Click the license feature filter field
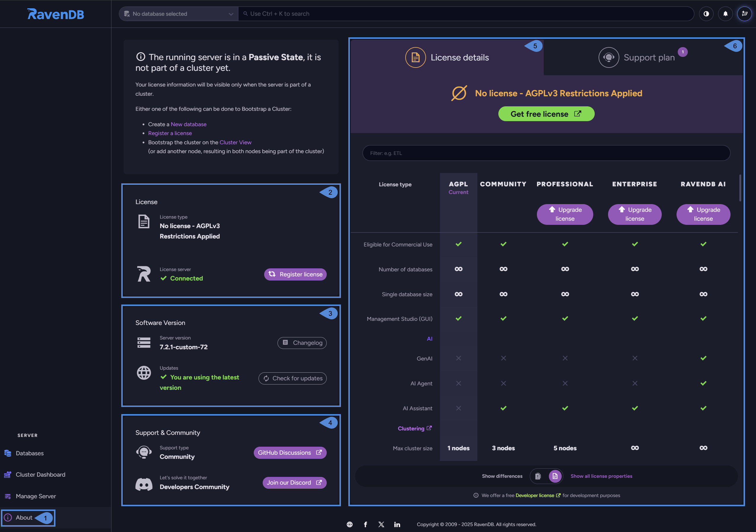Image resolution: width=756 pixels, height=532 pixels. (x=546, y=153)
